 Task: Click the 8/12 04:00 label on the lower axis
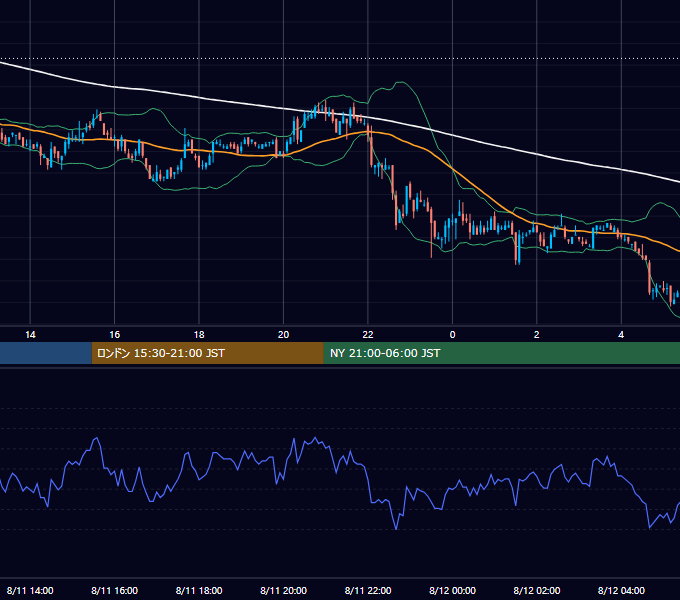(x=621, y=590)
